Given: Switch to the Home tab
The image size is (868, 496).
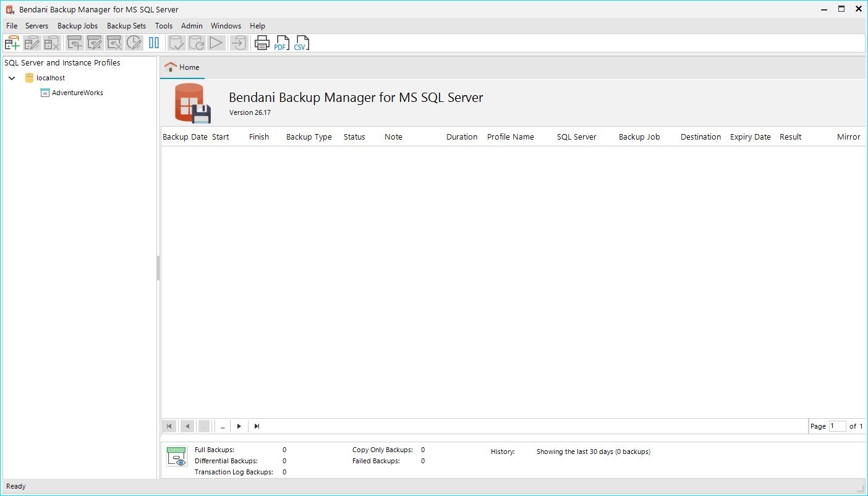Looking at the screenshot, I should point(182,67).
